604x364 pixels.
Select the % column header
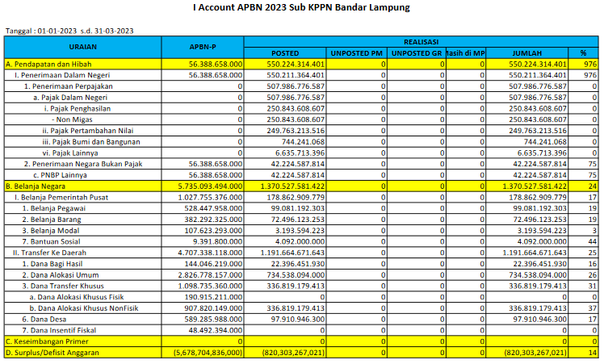(583, 53)
